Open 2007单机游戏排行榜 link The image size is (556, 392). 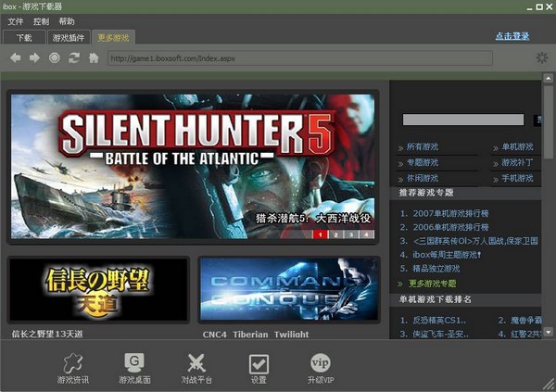pos(450,213)
